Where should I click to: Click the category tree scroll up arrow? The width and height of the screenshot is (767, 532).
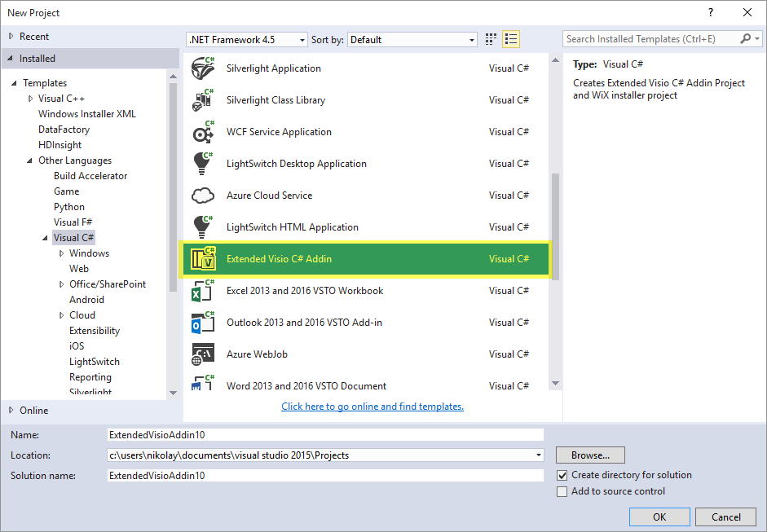[x=173, y=77]
